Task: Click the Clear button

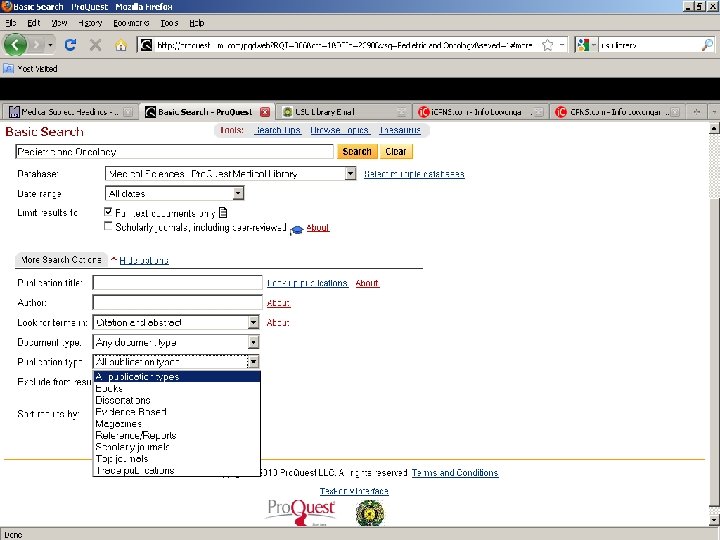Action: 396,151
